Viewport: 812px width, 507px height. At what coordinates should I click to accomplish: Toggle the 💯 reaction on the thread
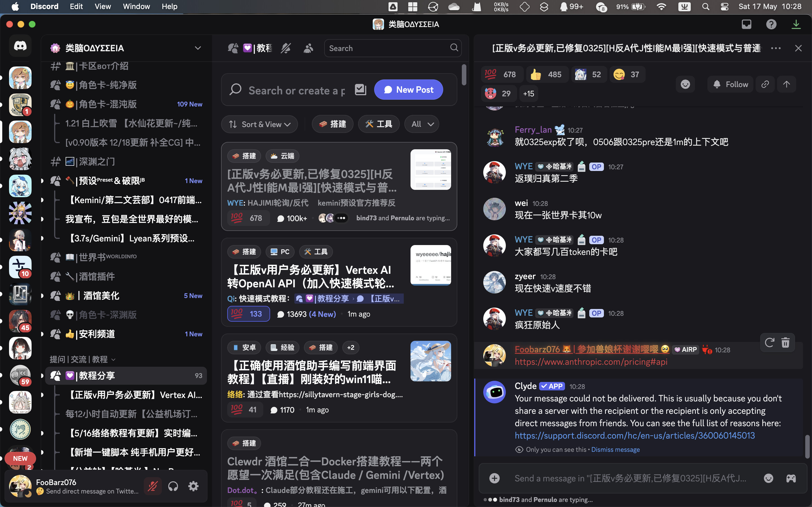(x=502, y=74)
